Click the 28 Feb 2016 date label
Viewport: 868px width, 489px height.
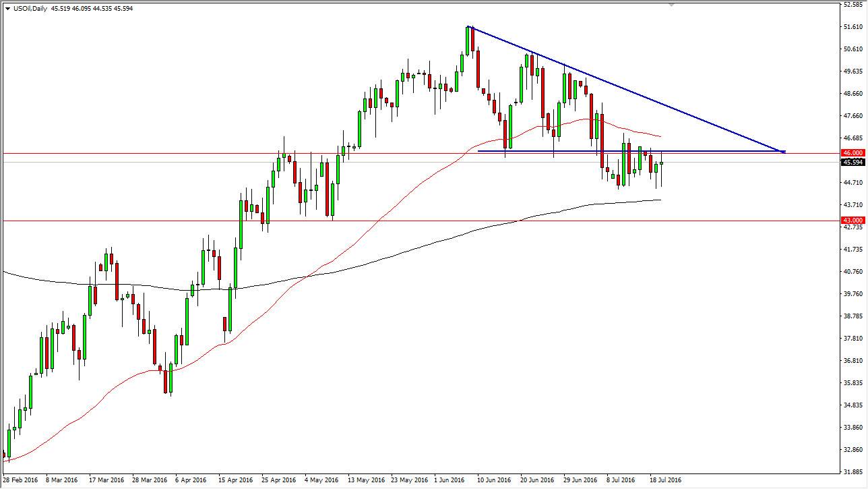pyautogui.click(x=19, y=480)
